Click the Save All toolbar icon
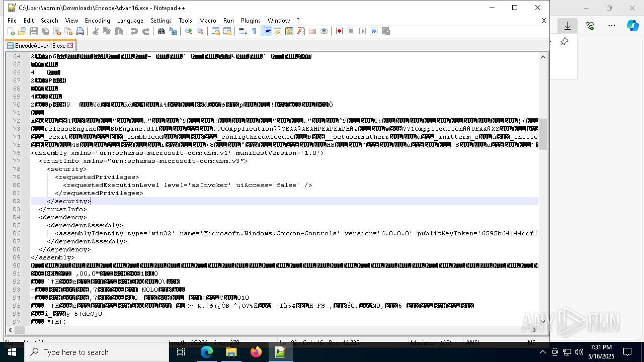644x362 pixels. pyautogui.click(x=45, y=31)
